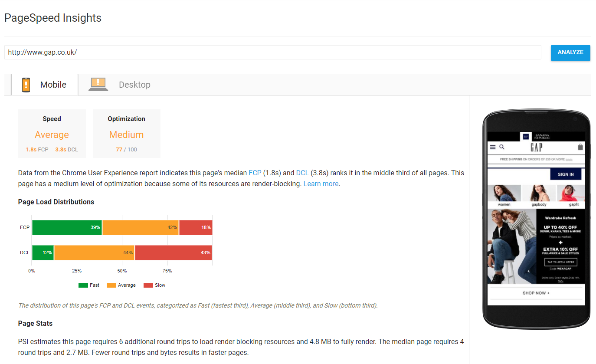
Task: Click the DCL link in the description
Action: pyautogui.click(x=302, y=173)
